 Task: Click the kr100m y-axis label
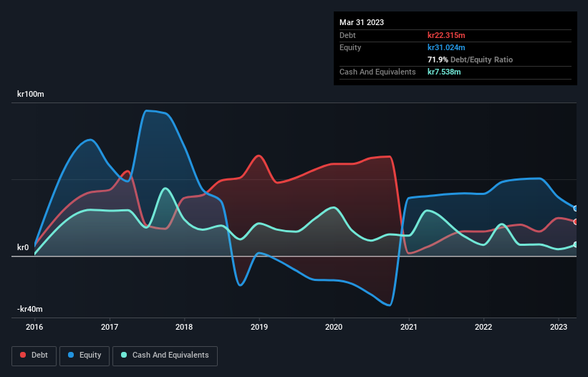click(30, 94)
